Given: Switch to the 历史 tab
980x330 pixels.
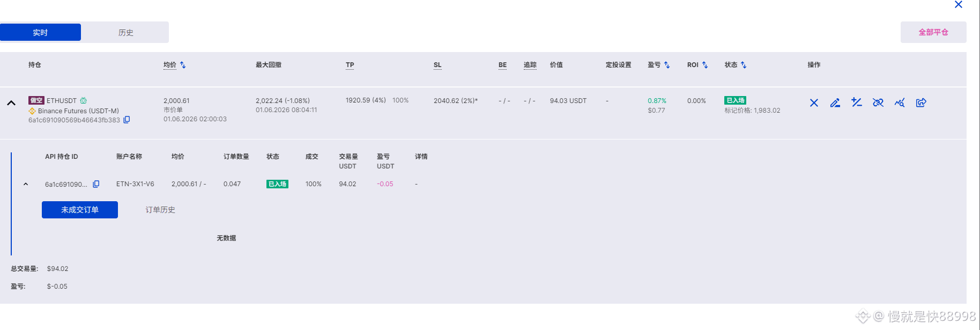Looking at the screenshot, I should click(125, 32).
